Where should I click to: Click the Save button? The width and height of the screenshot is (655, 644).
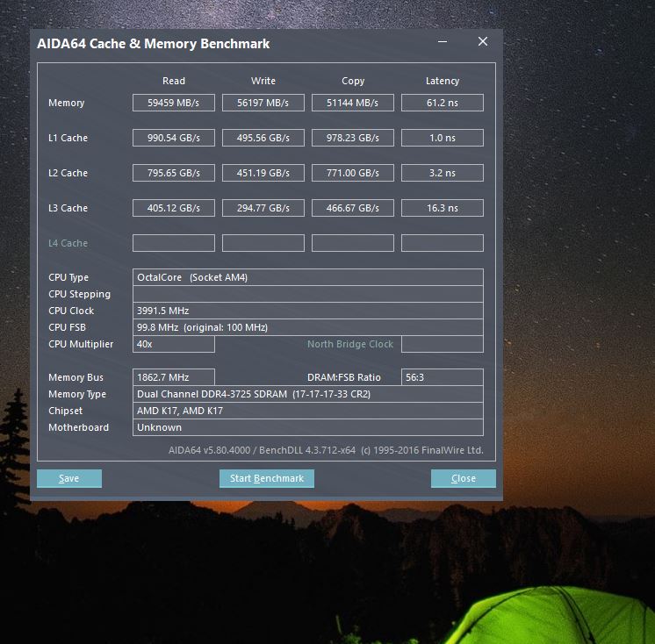pyautogui.click(x=69, y=478)
